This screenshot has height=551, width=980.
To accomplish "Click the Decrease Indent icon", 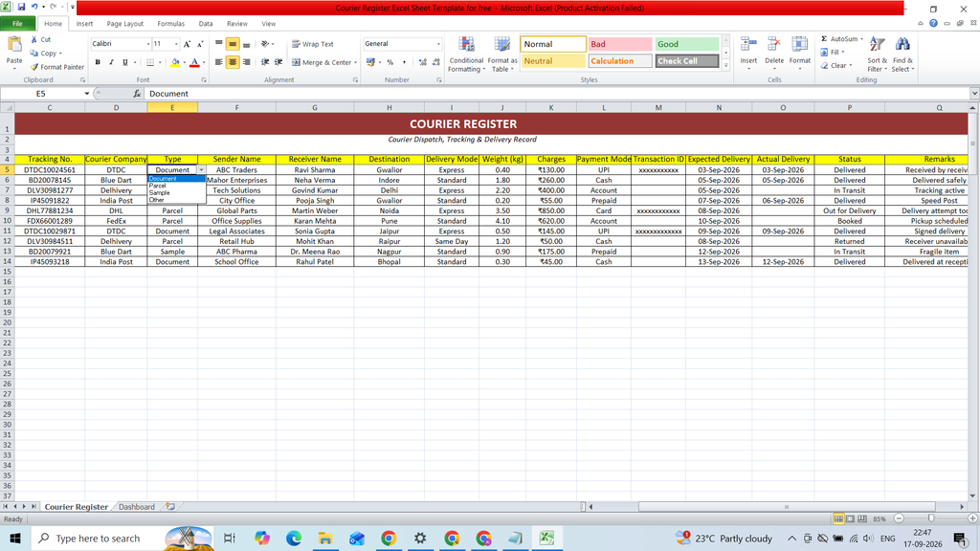I will (x=265, y=62).
